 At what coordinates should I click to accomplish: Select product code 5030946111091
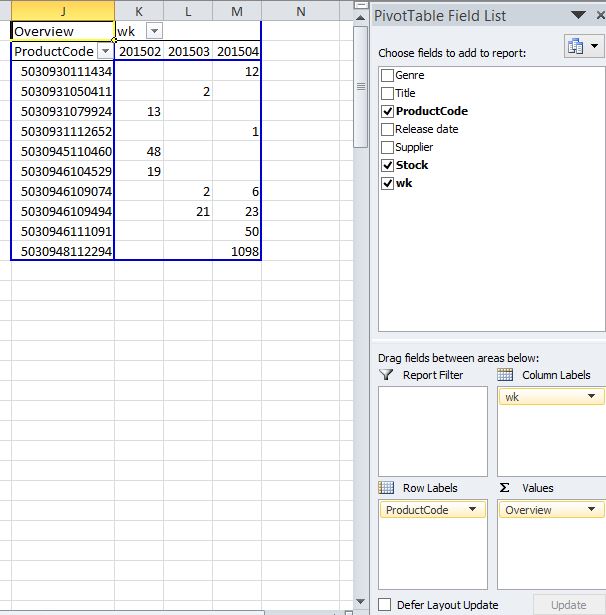63,231
